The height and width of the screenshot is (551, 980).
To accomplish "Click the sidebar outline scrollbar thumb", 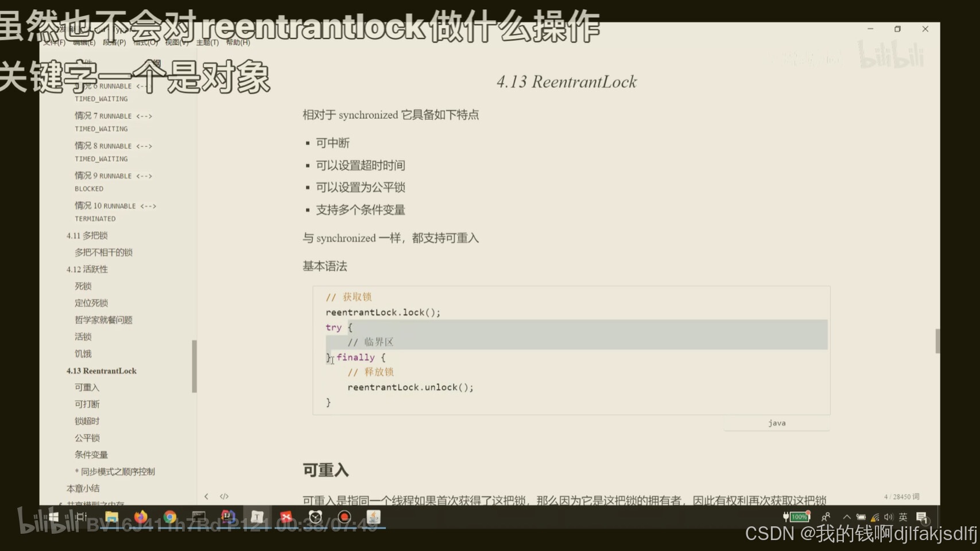I will pos(194,366).
